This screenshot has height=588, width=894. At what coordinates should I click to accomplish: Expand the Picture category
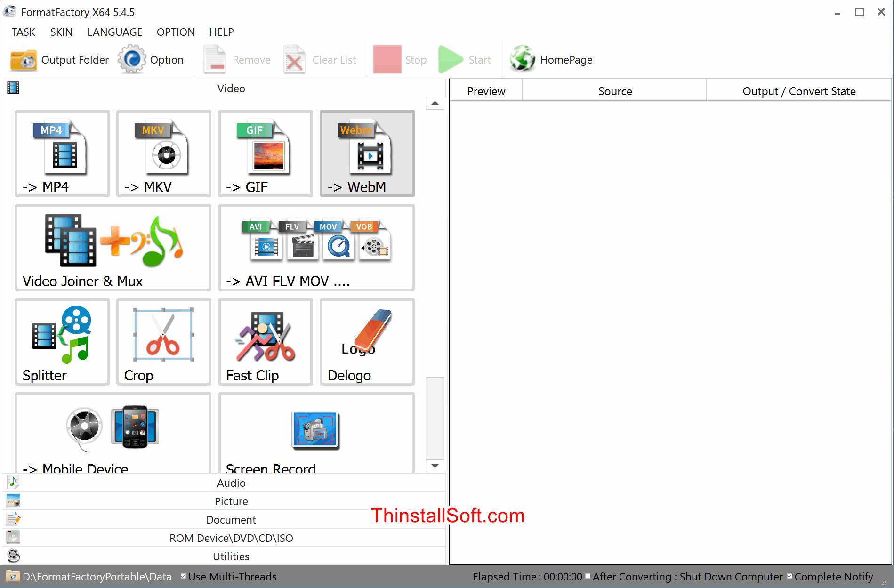pyautogui.click(x=224, y=501)
